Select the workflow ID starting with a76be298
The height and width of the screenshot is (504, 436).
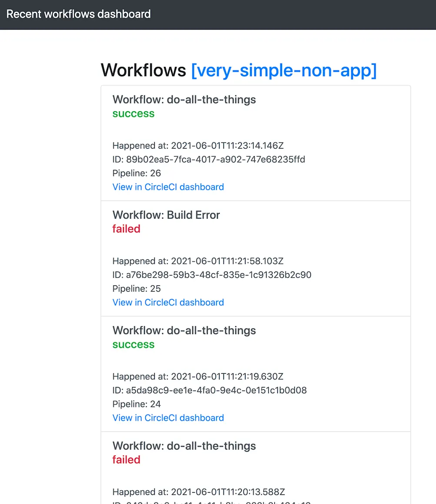212,275
